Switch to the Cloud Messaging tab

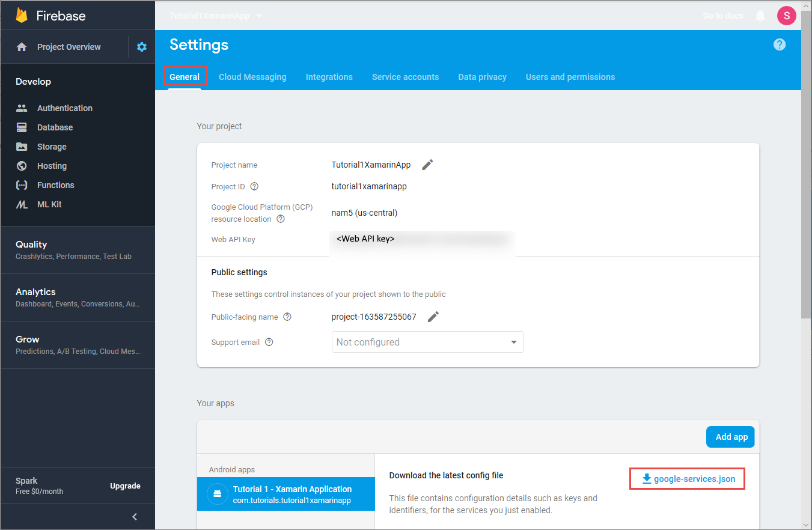point(252,77)
